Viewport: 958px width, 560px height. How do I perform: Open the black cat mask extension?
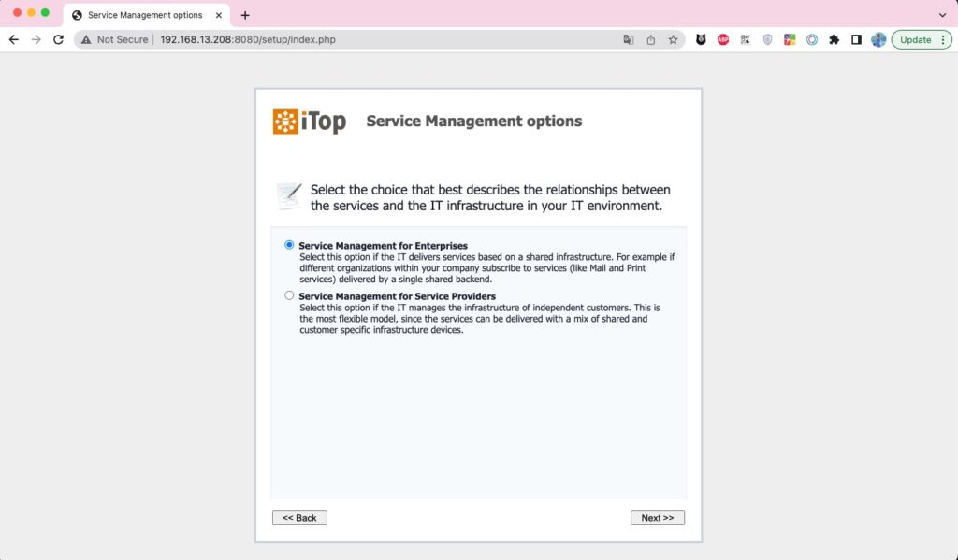(x=701, y=39)
